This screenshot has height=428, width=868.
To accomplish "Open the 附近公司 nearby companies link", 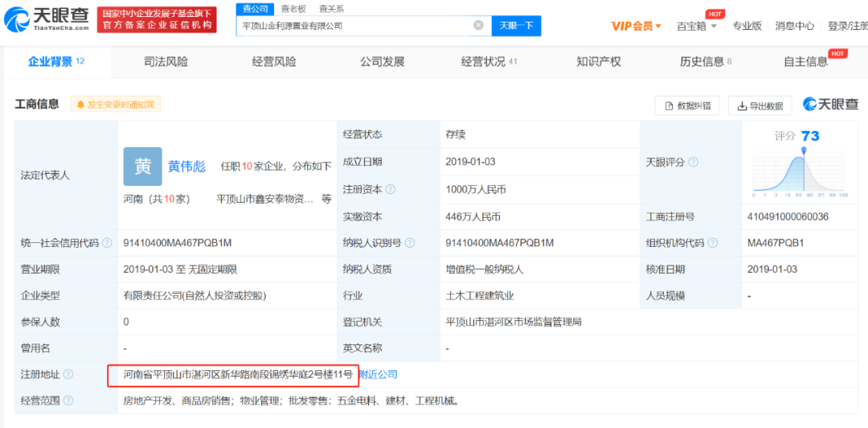I will [378, 375].
